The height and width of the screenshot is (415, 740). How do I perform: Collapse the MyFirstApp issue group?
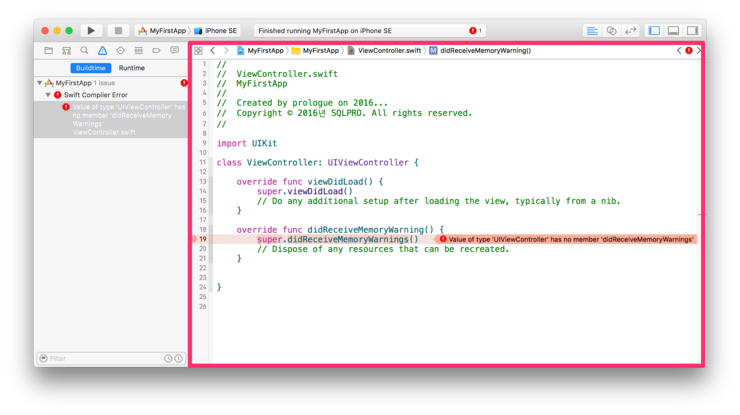point(40,83)
